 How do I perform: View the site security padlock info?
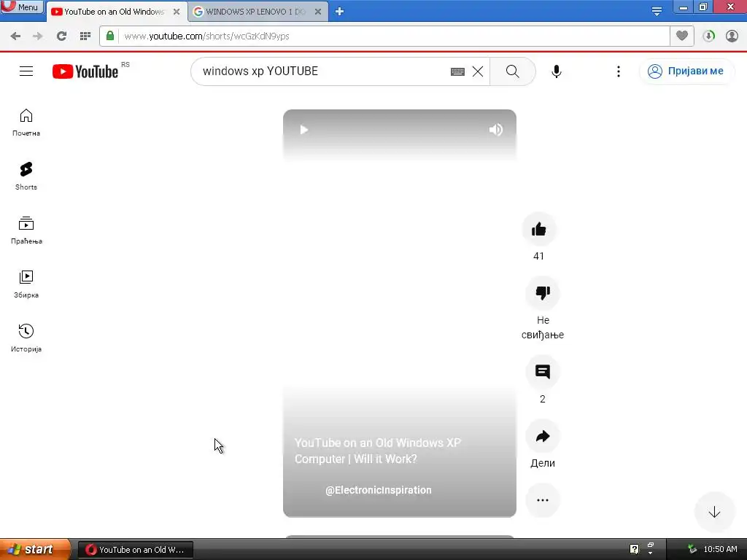(x=110, y=36)
